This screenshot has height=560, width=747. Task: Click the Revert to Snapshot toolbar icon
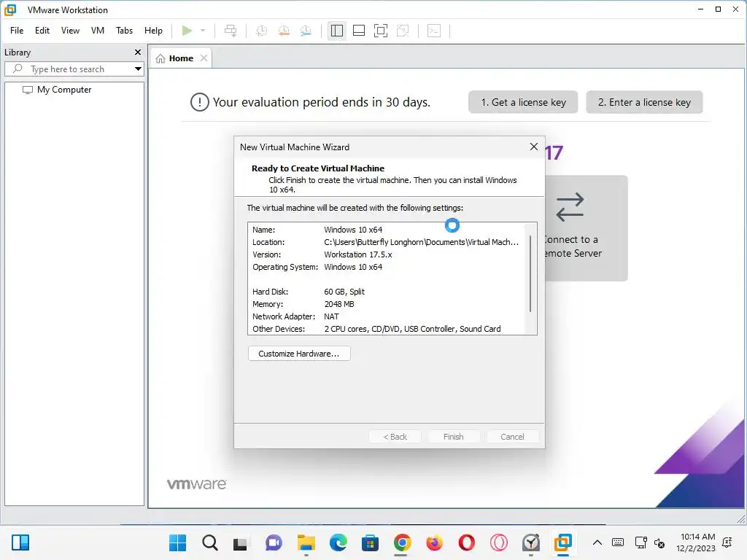pyautogui.click(x=284, y=31)
